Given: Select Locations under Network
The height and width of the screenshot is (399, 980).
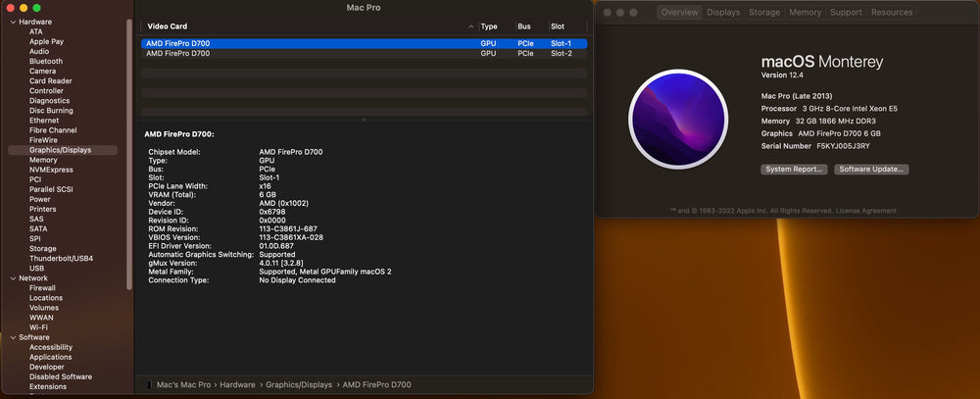Looking at the screenshot, I should point(46,298).
